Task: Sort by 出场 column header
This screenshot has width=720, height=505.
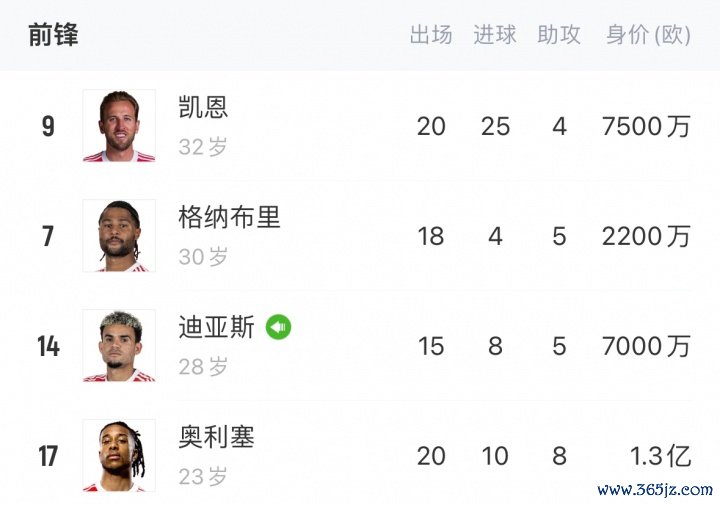Action: pyautogui.click(x=431, y=35)
